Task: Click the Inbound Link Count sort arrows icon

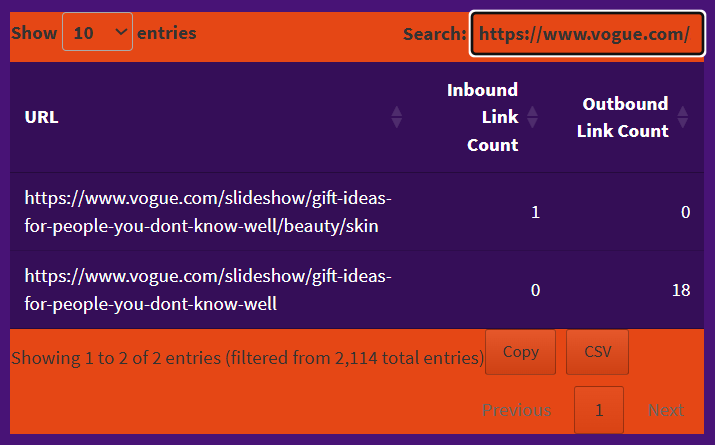Action: [532, 117]
